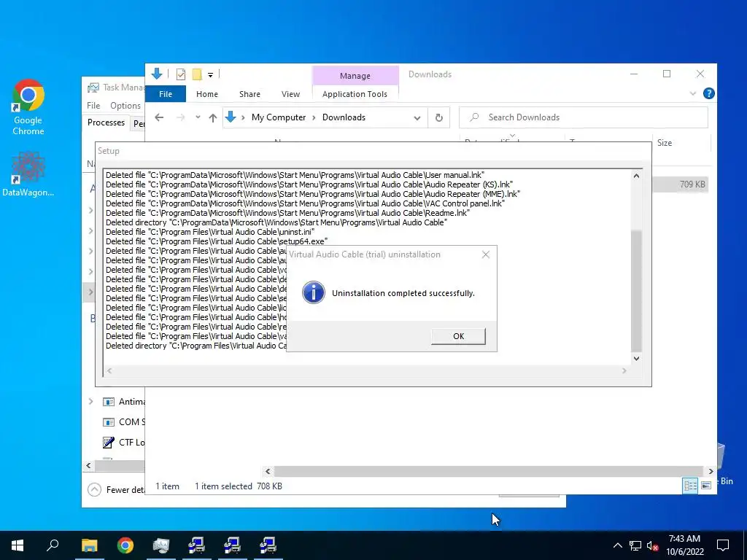The height and width of the screenshot is (560, 747).
Task: Open the Application Tools ribbon tab
Action: (x=355, y=94)
